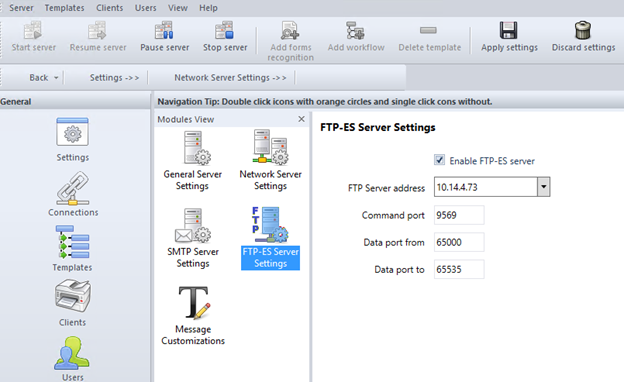Viewport: 624px width, 382px height.
Task: Open the Back button dropdown arrow
Action: click(x=56, y=78)
